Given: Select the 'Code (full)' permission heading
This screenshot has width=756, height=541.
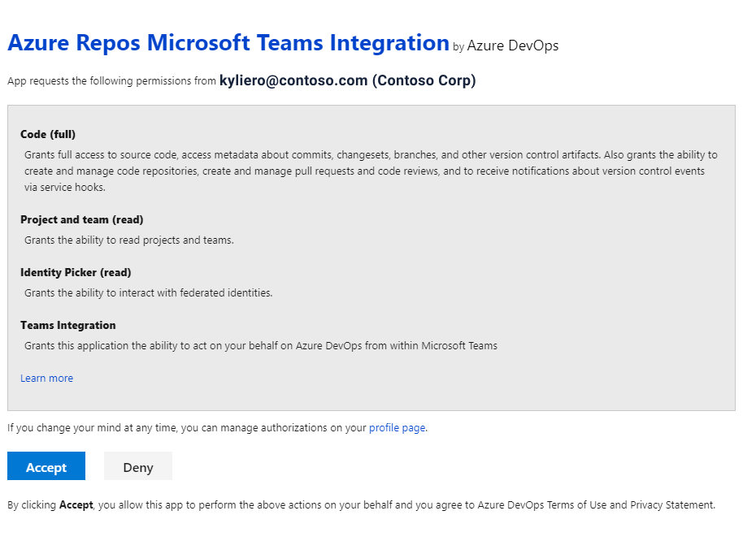Looking at the screenshot, I should [48, 134].
